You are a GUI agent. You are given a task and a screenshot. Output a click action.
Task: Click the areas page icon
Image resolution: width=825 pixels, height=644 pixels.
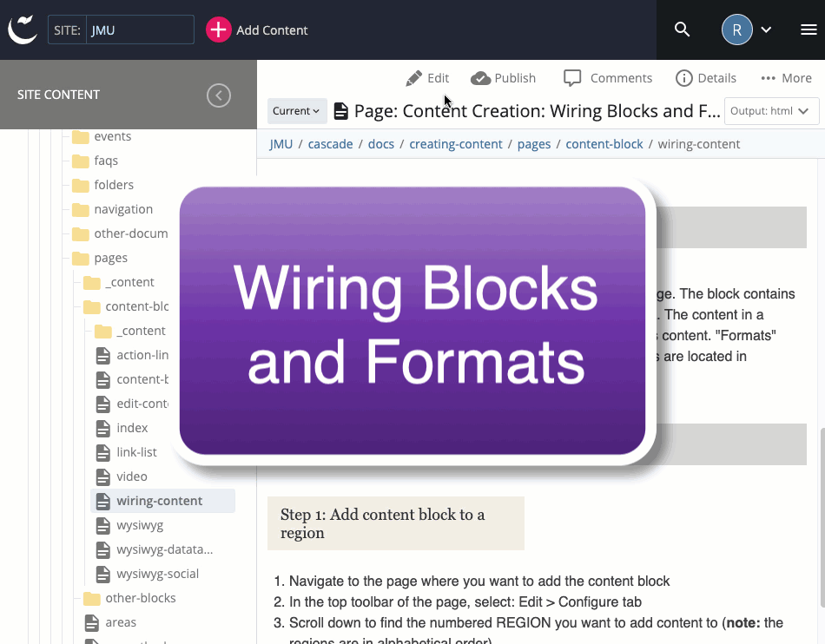click(x=91, y=623)
